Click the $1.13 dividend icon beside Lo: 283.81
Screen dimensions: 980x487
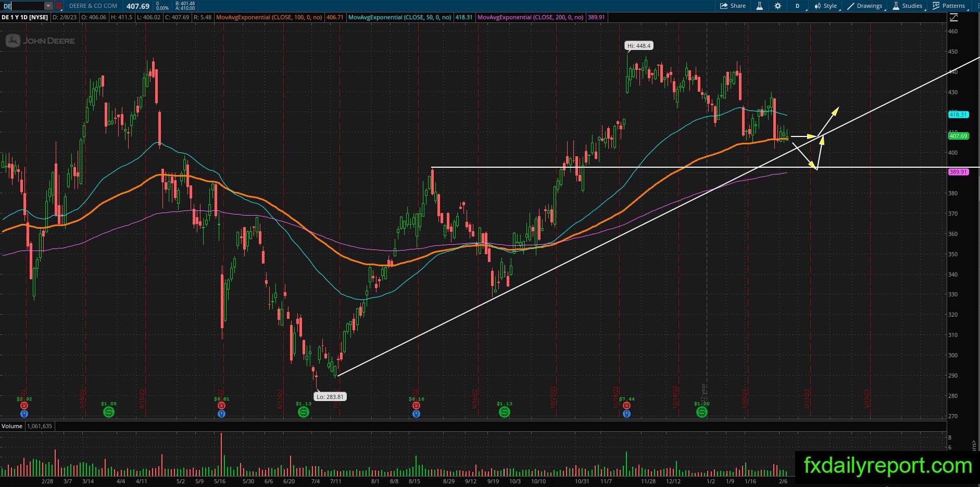304,412
